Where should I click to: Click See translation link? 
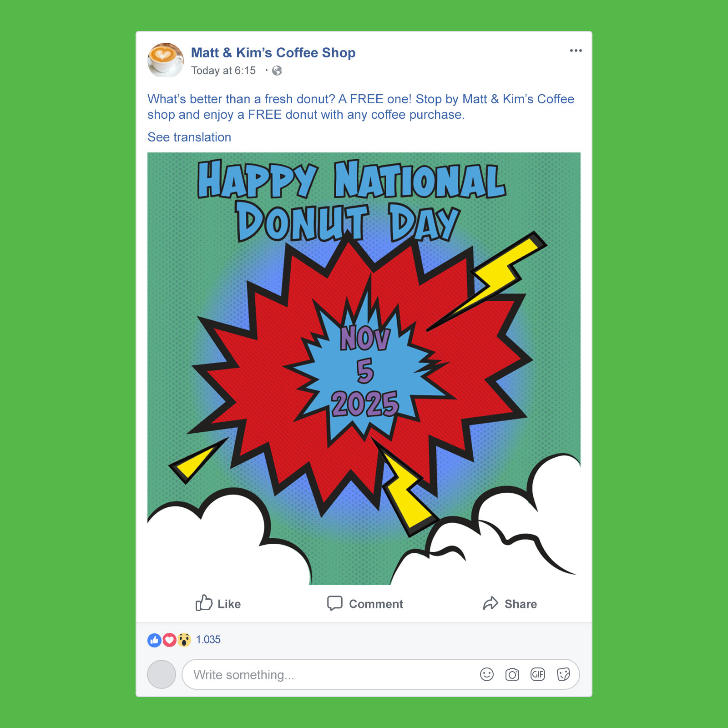189,137
